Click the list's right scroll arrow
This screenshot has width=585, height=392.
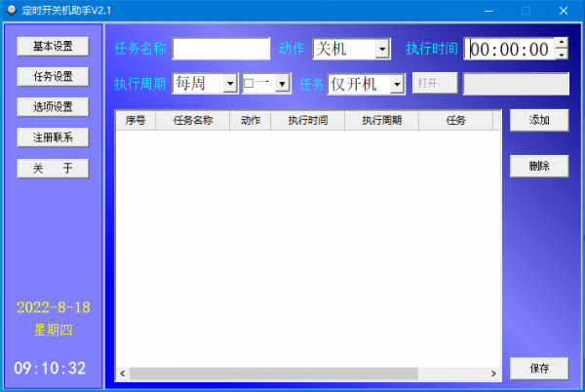tap(493, 373)
